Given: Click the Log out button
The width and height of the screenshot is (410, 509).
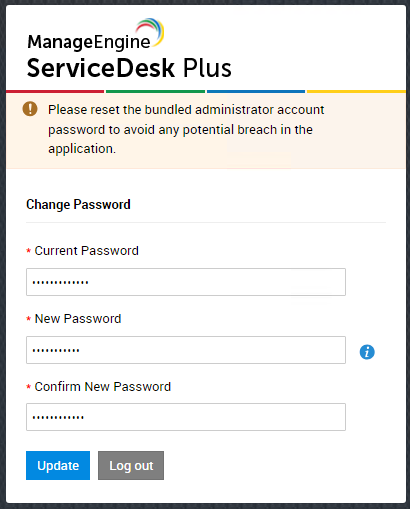Looking at the screenshot, I should pos(131,465).
